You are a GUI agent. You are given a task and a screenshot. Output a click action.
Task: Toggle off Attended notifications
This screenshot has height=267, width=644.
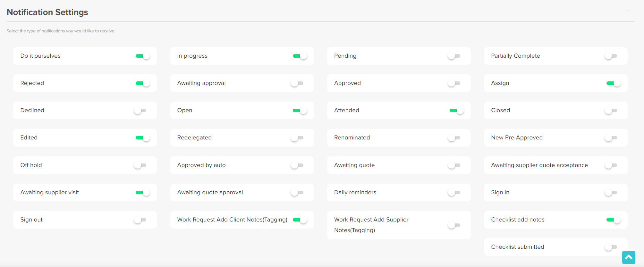(x=457, y=111)
